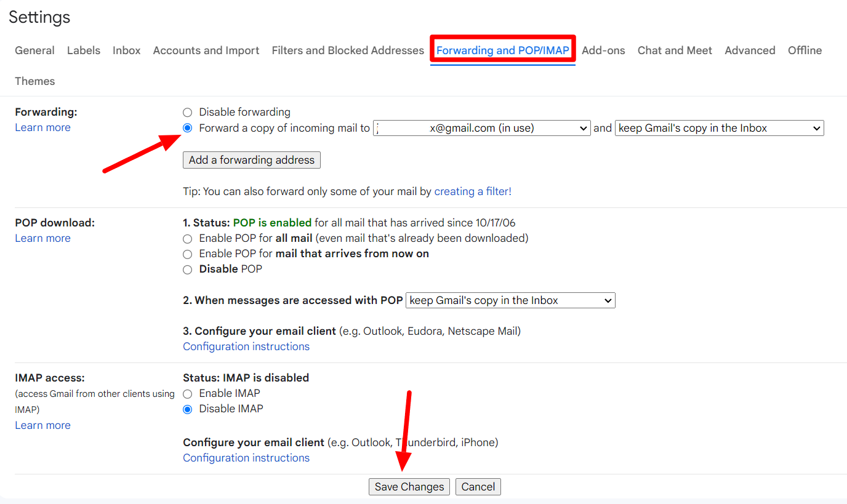Open the Inbox settings tab
847x504 pixels.
coord(127,50)
